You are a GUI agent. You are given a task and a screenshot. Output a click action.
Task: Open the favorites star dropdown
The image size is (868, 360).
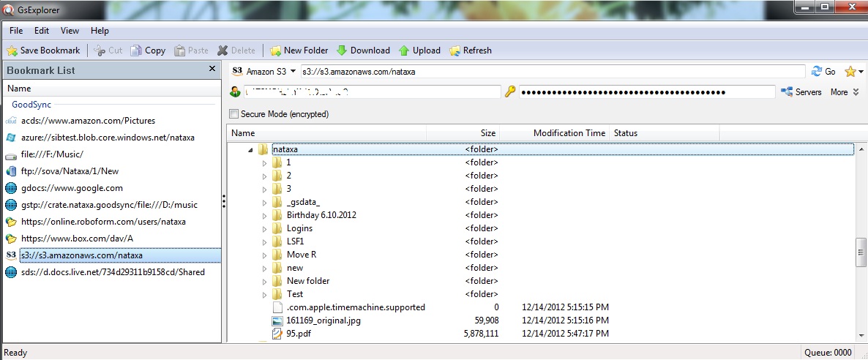point(853,72)
